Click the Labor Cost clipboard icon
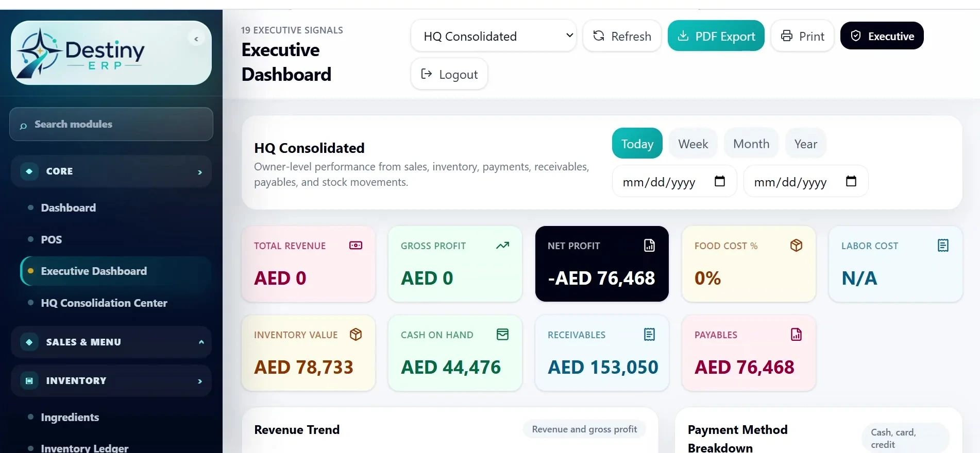 943,246
